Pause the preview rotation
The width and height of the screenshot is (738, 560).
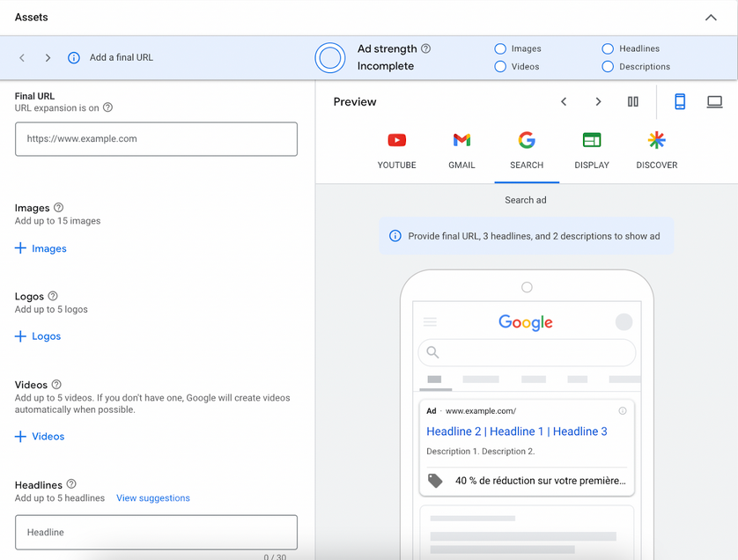click(x=632, y=102)
